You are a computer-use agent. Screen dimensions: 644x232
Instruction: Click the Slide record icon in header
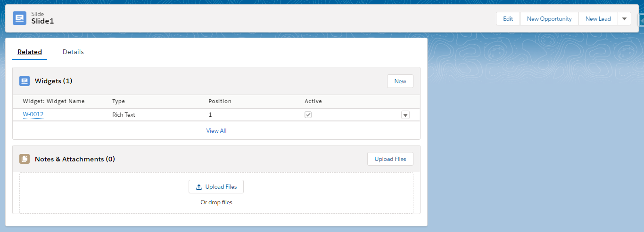pyautogui.click(x=20, y=18)
